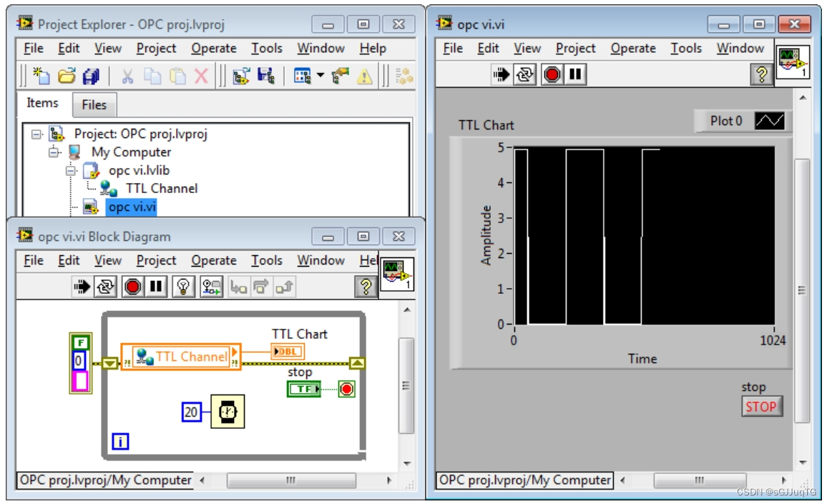Switch to the Files tab
Viewport: 827px width, 504px height.
(94, 105)
